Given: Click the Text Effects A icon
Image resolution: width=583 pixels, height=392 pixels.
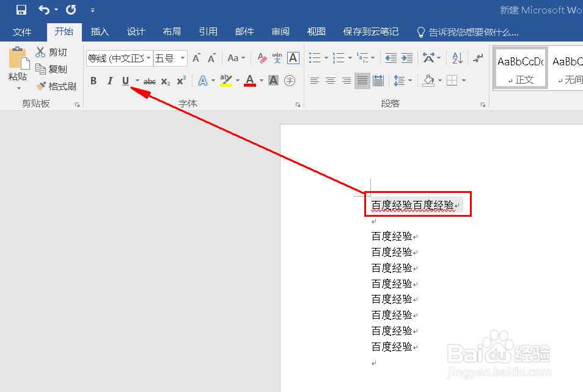Looking at the screenshot, I should [203, 81].
